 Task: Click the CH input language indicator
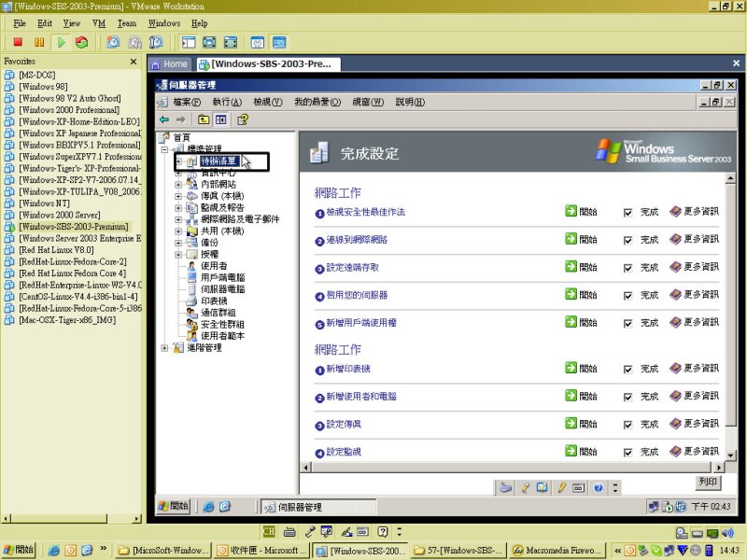(269, 531)
